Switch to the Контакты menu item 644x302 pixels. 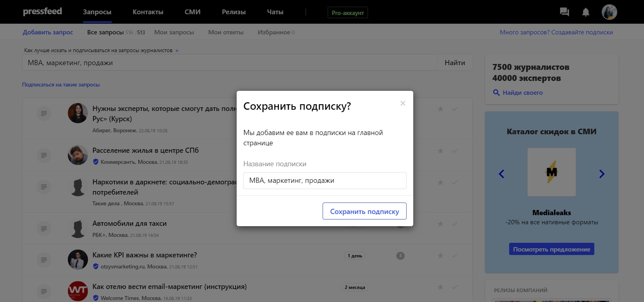tap(148, 12)
